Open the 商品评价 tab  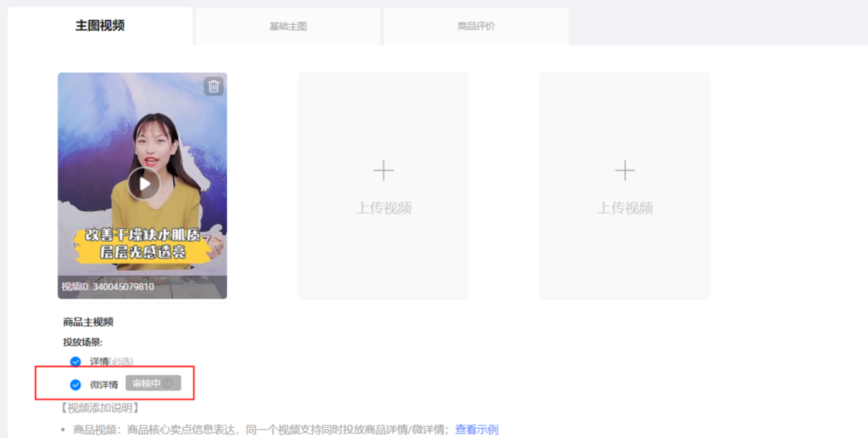tap(476, 27)
